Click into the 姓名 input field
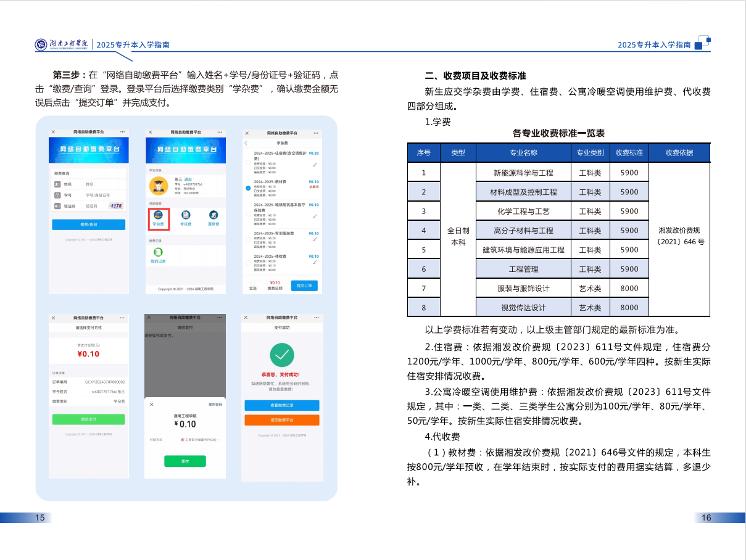 [104, 184]
